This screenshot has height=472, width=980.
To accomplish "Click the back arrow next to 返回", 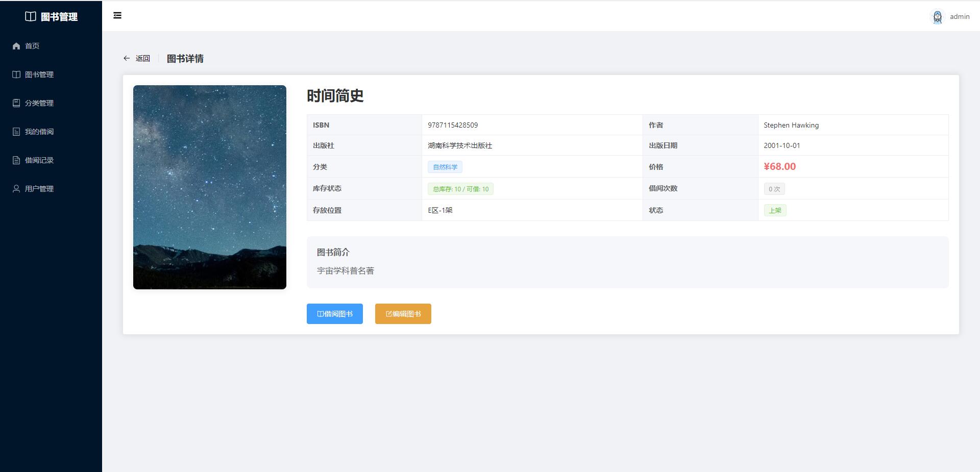I will pos(126,58).
